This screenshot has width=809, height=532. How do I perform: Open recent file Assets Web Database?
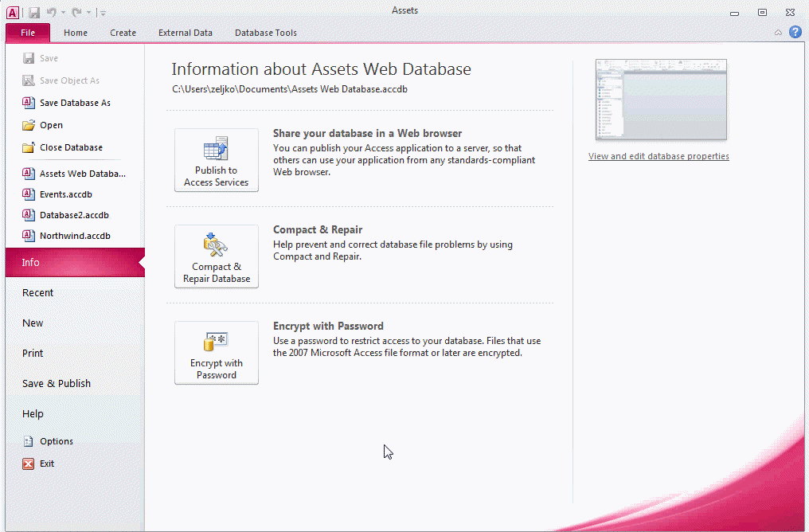tap(74, 174)
